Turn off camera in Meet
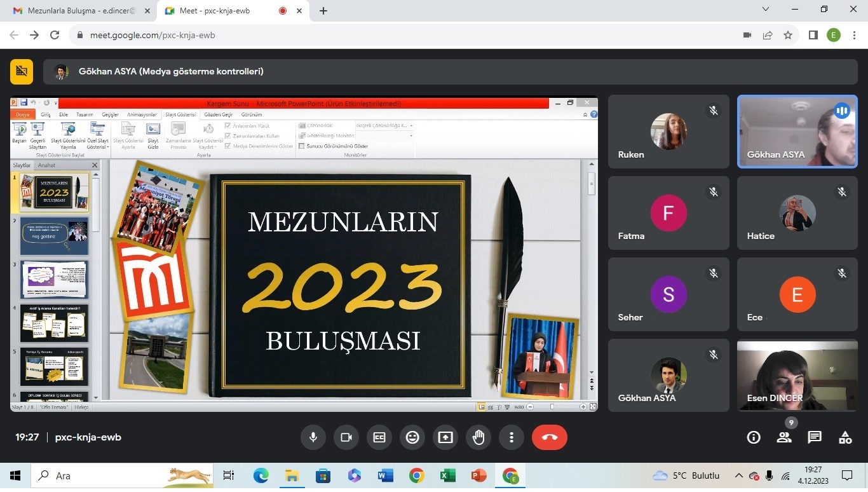Image resolution: width=868 pixels, height=492 pixels. [346, 437]
